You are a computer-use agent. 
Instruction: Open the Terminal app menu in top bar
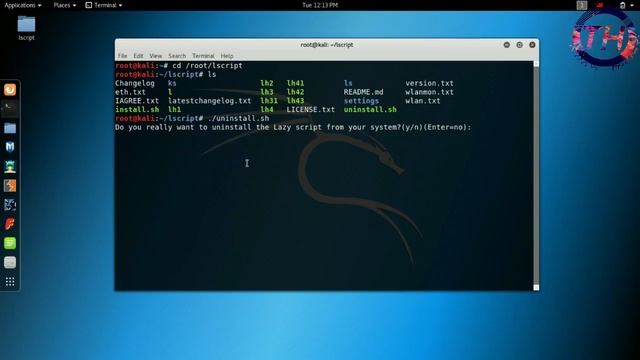point(104,5)
